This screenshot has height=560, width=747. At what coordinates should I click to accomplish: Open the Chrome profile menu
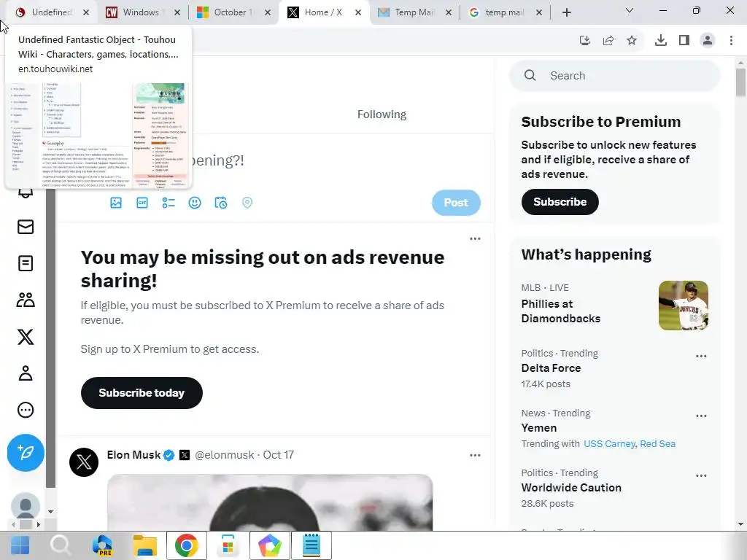[x=708, y=41]
